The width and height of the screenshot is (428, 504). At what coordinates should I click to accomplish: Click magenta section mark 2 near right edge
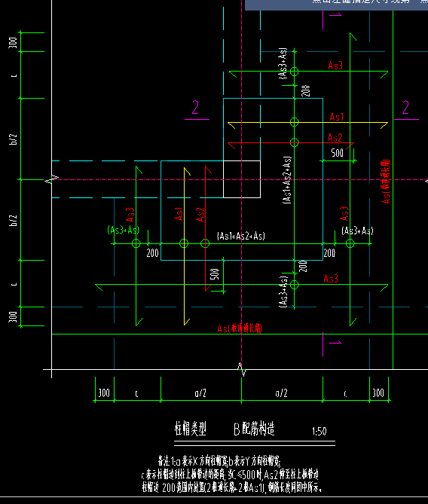coord(405,107)
